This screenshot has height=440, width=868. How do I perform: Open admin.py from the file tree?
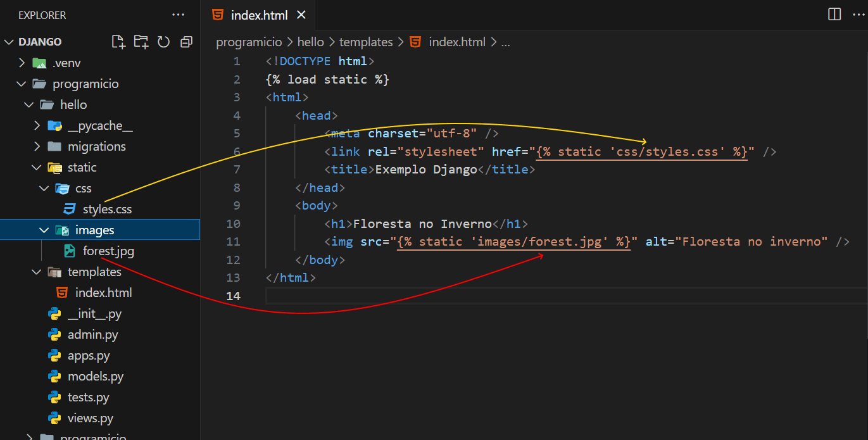pos(93,334)
